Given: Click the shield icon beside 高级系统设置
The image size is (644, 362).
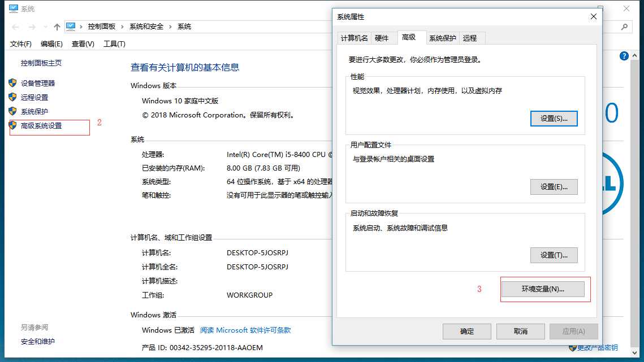Looking at the screenshot, I should click(13, 125).
